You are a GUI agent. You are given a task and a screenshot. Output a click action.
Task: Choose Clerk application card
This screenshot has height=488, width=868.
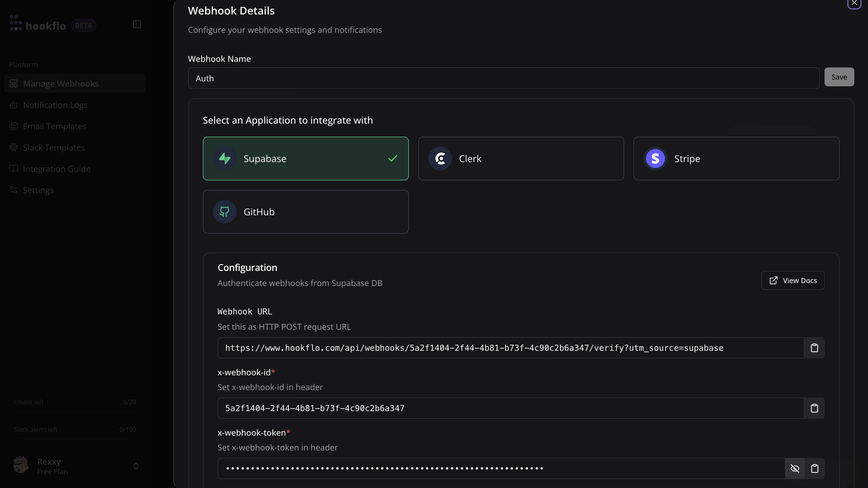(521, 159)
